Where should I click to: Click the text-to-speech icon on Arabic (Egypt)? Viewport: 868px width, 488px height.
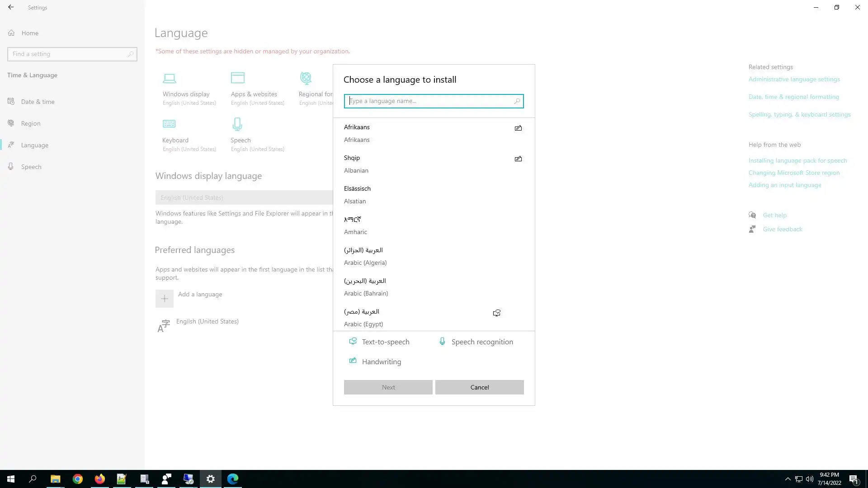pyautogui.click(x=496, y=313)
